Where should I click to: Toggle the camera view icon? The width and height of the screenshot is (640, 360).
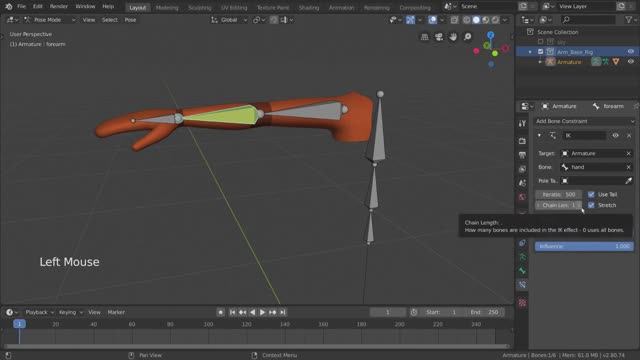(439, 37)
